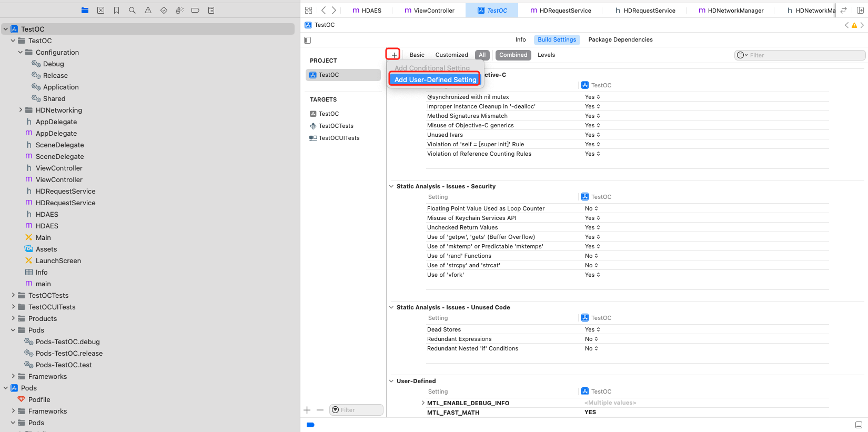Open the Test navigator diamond icon

tap(164, 10)
